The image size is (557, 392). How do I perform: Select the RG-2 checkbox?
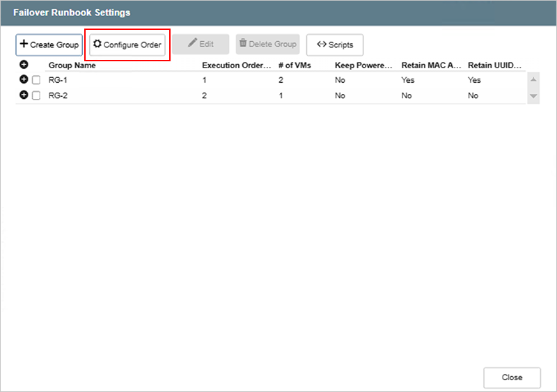[x=36, y=96]
